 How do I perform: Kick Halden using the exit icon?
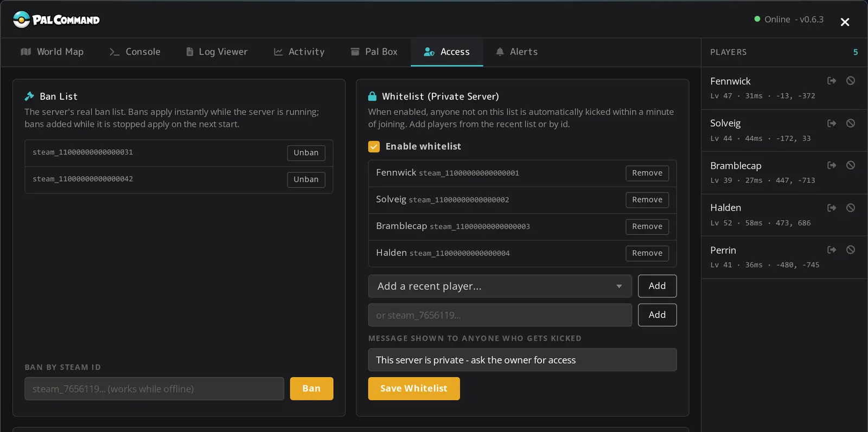(x=832, y=208)
